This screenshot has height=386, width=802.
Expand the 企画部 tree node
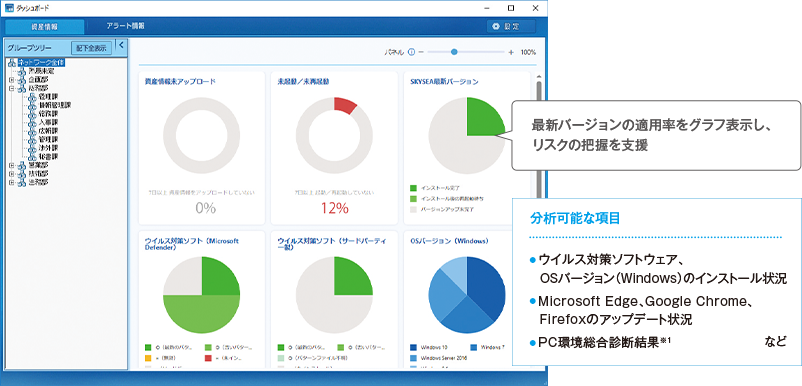tap(12, 80)
